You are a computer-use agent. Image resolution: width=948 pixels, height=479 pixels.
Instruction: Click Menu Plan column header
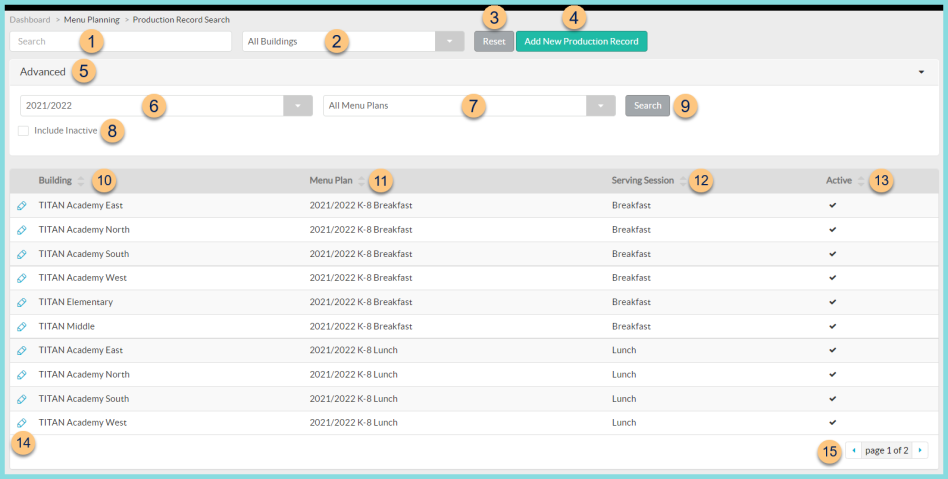(331, 180)
